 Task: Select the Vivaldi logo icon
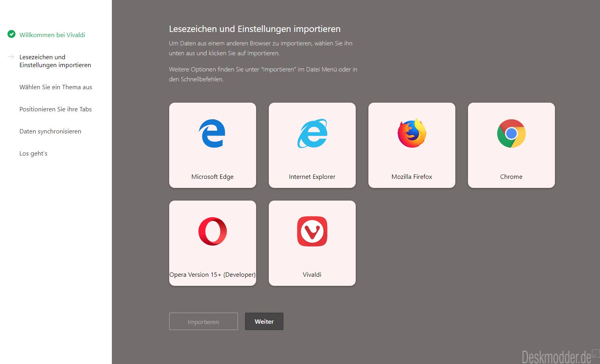pyautogui.click(x=312, y=231)
